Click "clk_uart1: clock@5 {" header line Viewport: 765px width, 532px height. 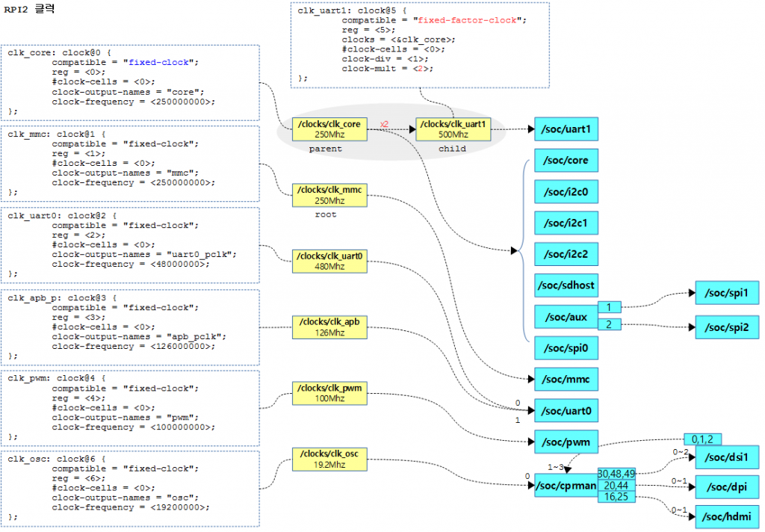click(353, 10)
